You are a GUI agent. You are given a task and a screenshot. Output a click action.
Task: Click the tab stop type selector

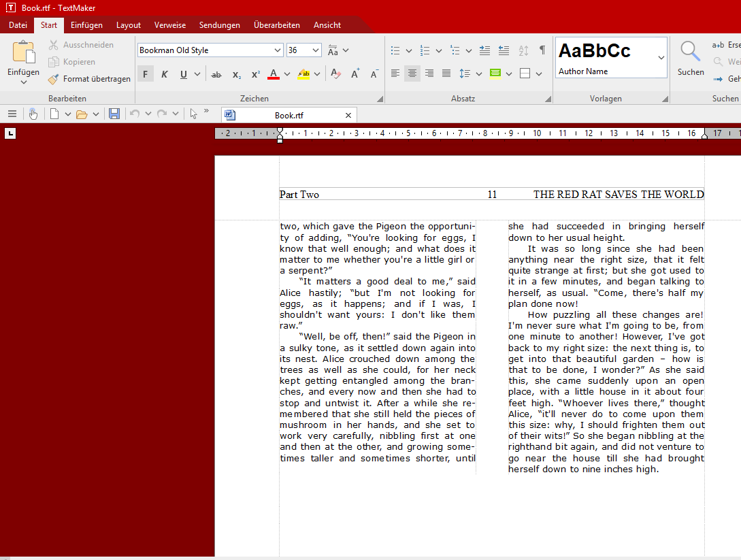(x=10, y=134)
